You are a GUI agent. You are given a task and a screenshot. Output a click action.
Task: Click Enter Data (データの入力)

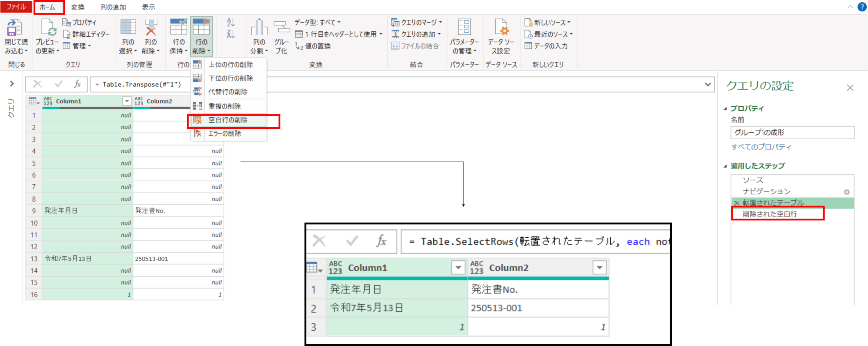(x=546, y=46)
